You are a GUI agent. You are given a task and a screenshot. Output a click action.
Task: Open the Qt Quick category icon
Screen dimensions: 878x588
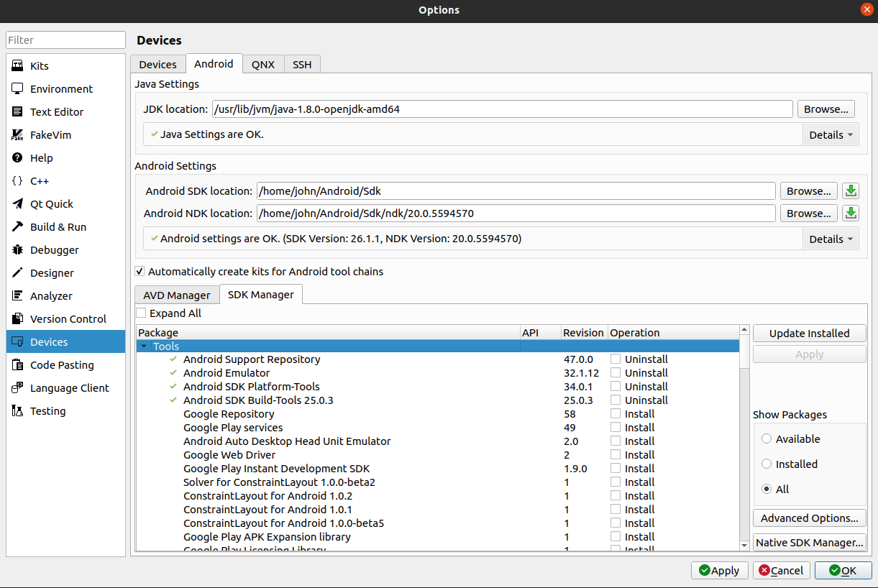(x=17, y=204)
